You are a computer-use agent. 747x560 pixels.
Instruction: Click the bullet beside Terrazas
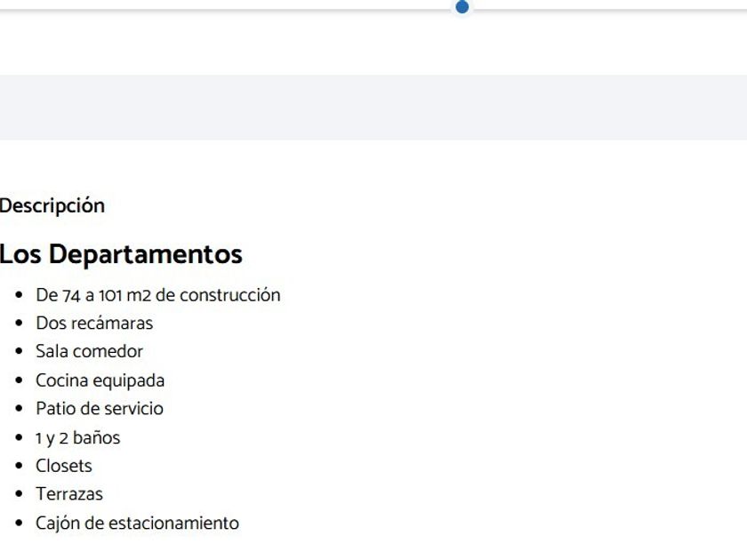pos(20,494)
